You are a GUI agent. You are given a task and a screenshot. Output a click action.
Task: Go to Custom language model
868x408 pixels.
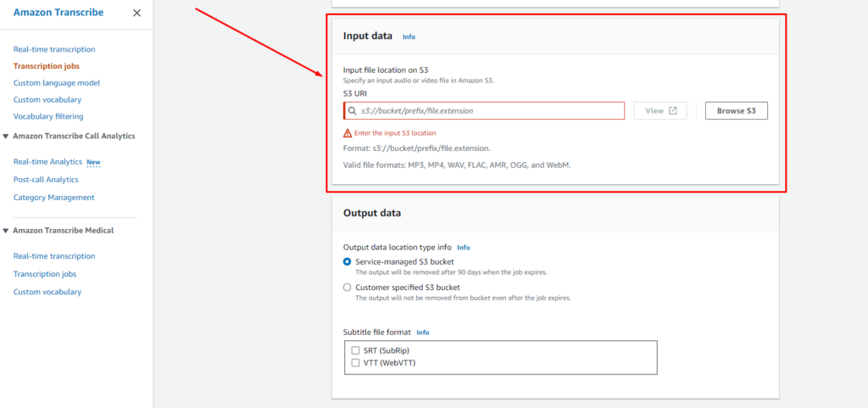[x=57, y=82]
